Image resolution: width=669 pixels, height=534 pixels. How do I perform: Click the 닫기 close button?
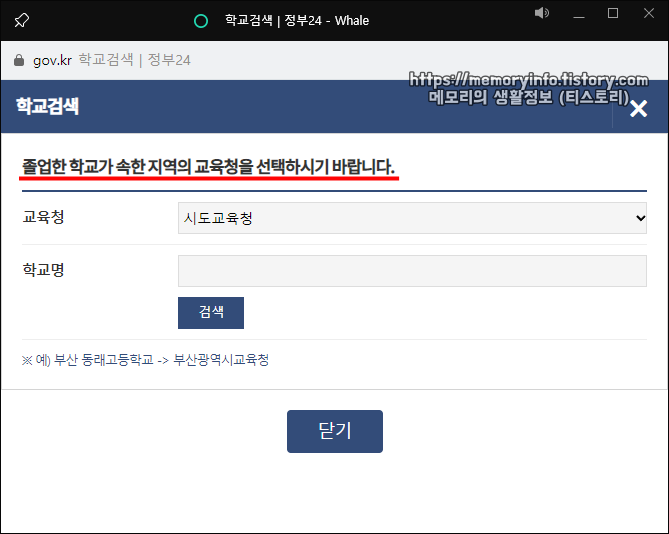point(335,431)
